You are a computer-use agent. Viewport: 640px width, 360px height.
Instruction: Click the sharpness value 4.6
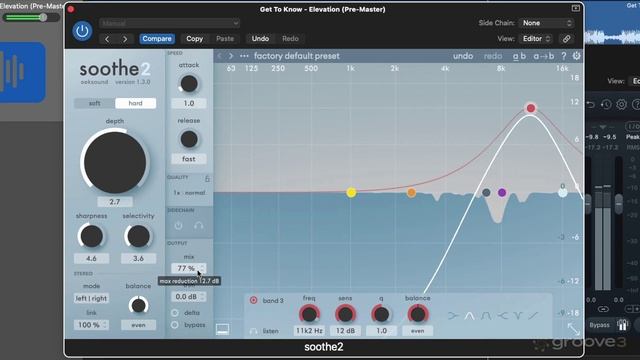point(91,258)
